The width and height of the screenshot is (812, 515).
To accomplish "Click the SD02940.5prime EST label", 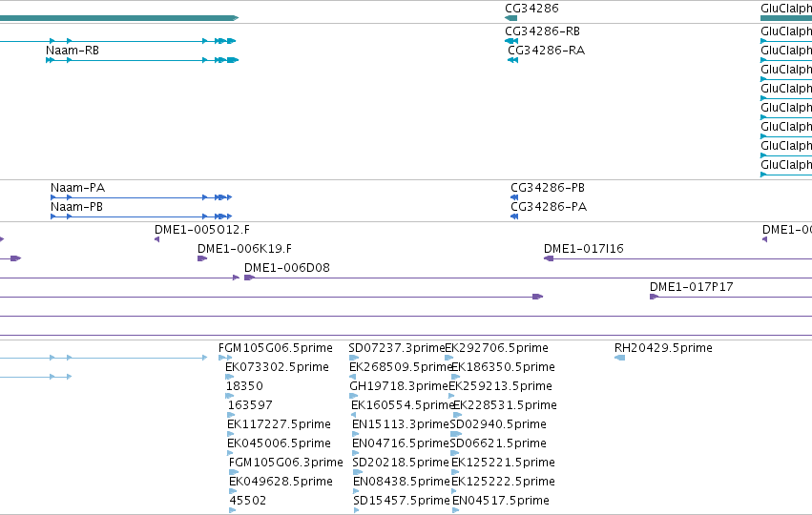I will (498, 424).
